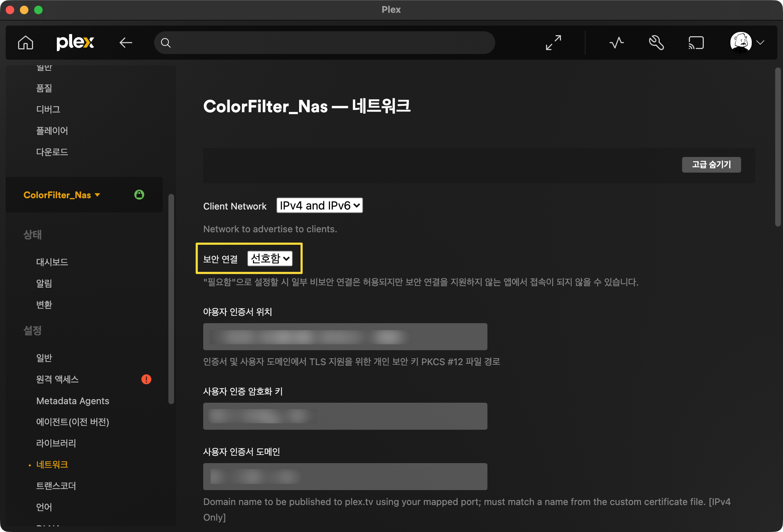The height and width of the screenshot is (532, 783).
Task: Click the 고급 숨기기 button
Action: (711, 165)
